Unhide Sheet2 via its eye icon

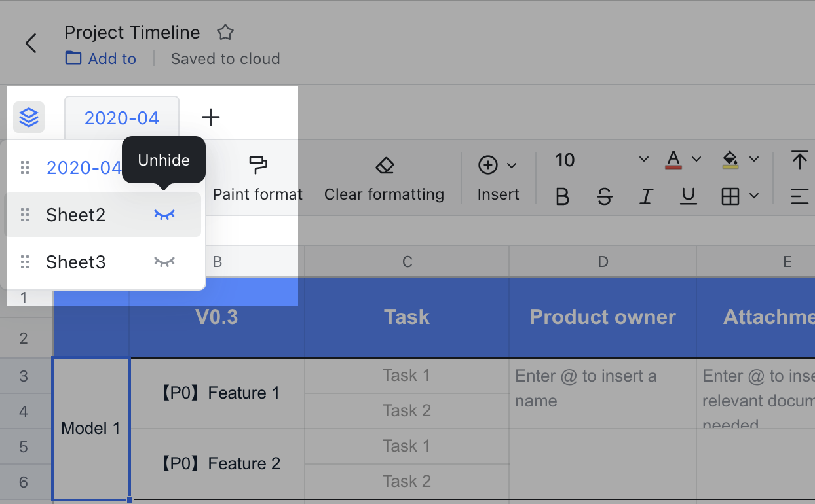(164, 214)
